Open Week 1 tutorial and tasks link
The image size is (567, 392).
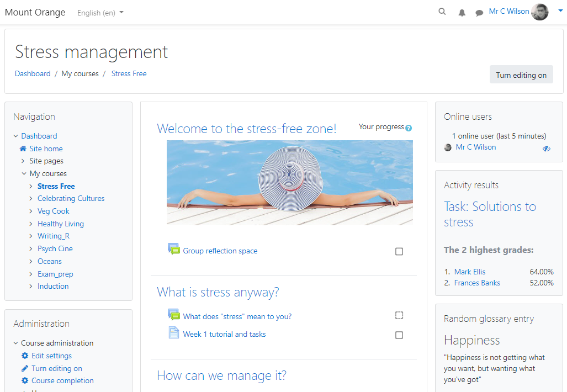tap(224, 335)
